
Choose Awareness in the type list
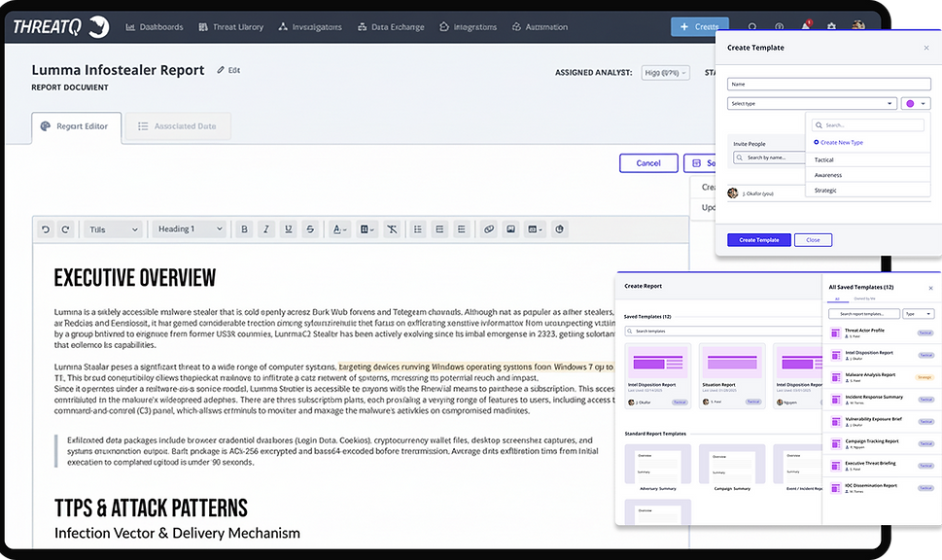pos(867,175)
